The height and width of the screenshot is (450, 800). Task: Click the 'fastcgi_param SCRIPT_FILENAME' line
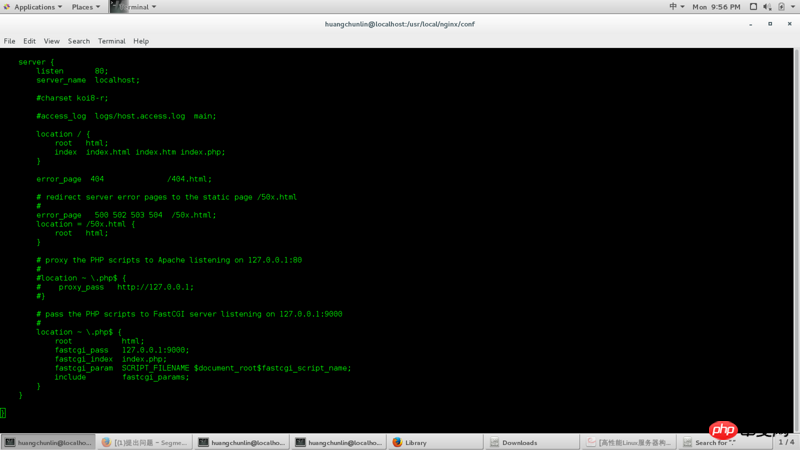203,368
